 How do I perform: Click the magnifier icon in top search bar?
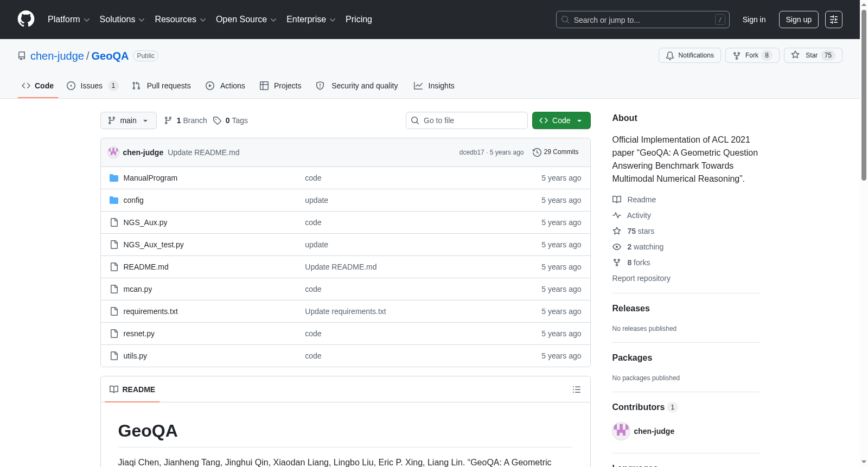[565, 20]
